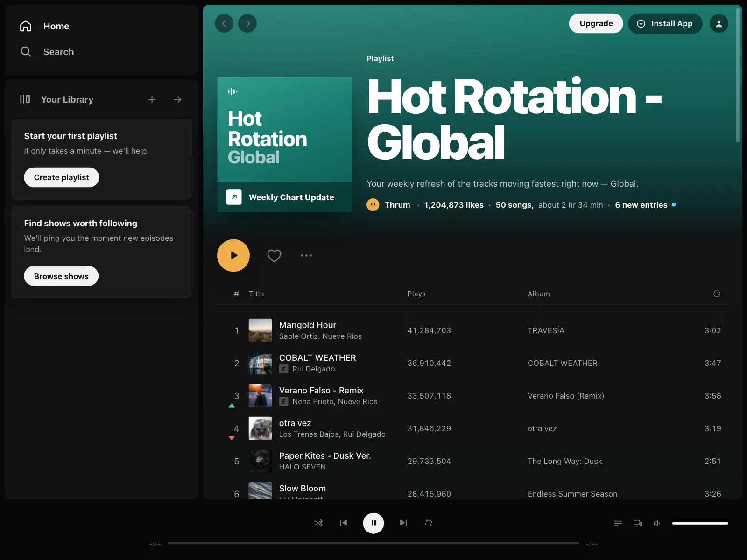This screenshot has width=747, height=560.
Task: Seek on playback progress bar
Action: click(373, 543)
